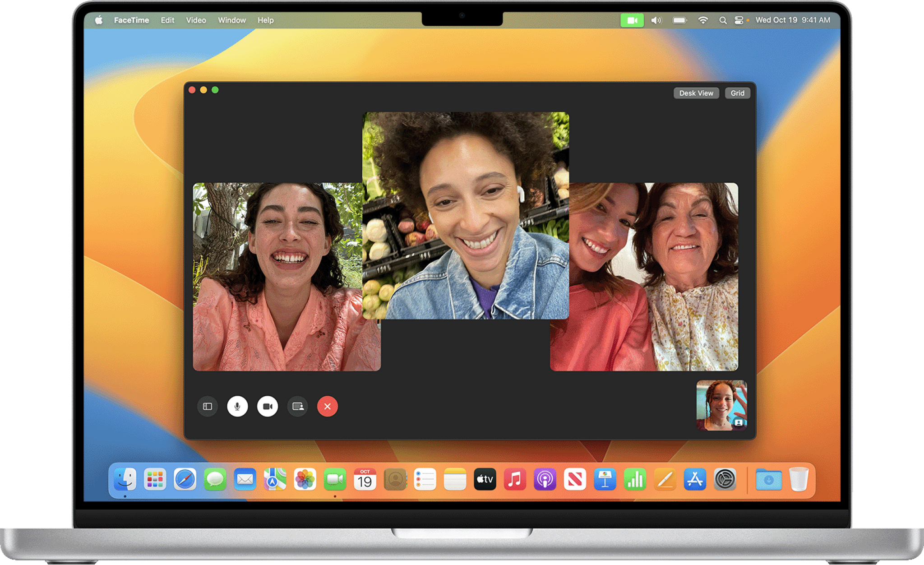The width and height of the screenshot is (924, 565).
Task: Open the Apple menu
Action: tap(99, 20)
